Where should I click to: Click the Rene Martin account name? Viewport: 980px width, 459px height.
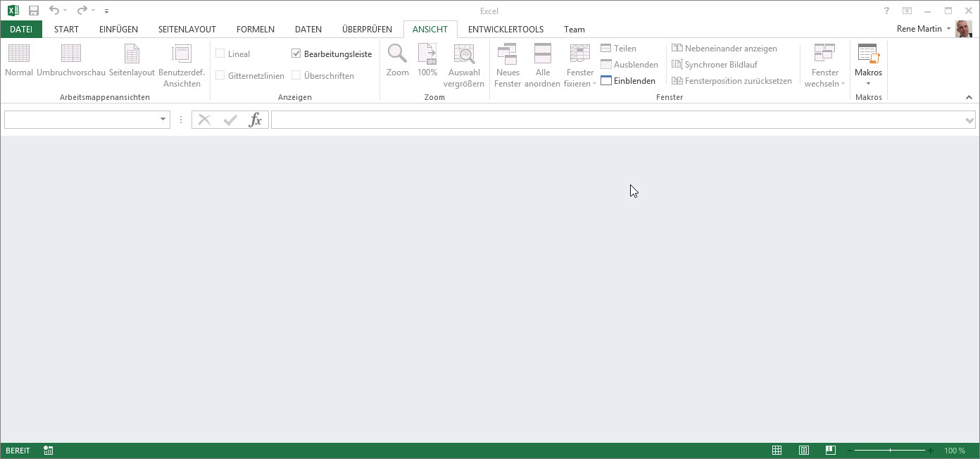[x=919, y=29]
